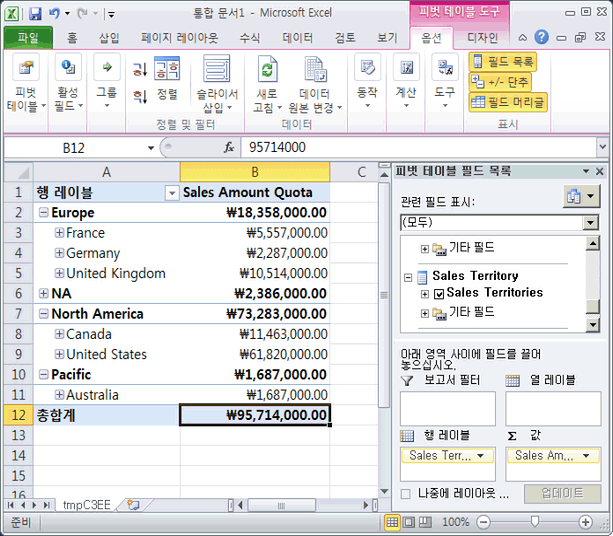Viewport: 613px width, 536px height.
Task: Click the insert function fx icon
Action: click(229, 147)
